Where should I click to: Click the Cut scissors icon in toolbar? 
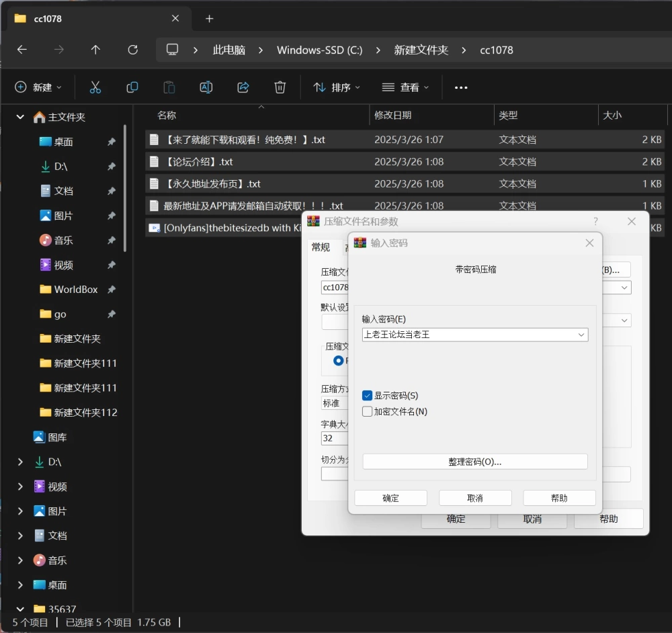[x=95, y=87]
